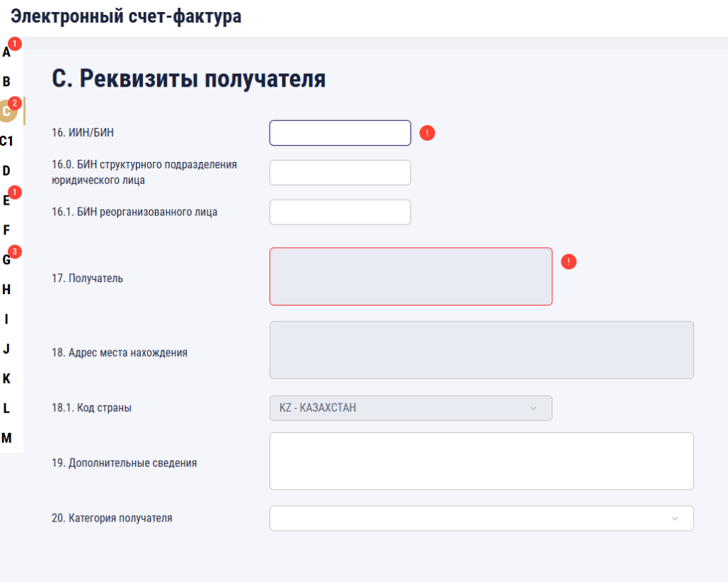The image size is (728, 582).
Task: Select section C in sidebar
Action: 7,111
